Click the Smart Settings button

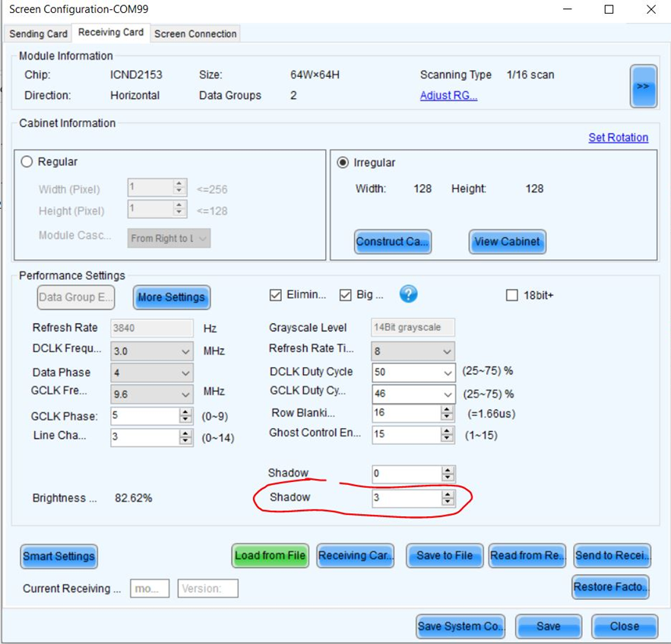tap(59, 557)
